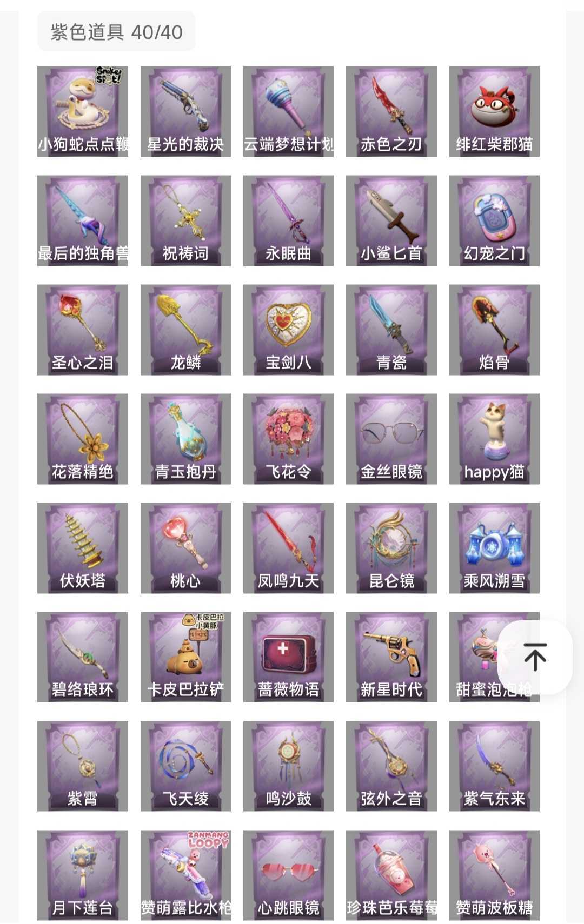Choose the 绯红柴郡猫 item
The image size is (584, 924).
[494, 111]
